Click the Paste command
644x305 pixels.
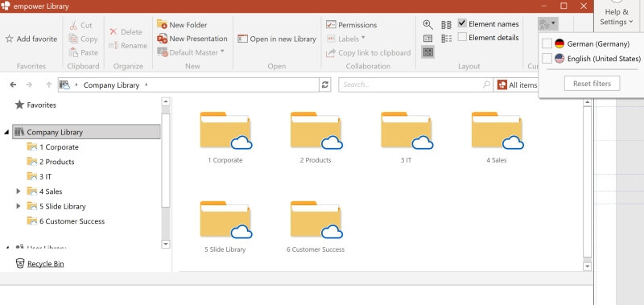tap(84, 52)
